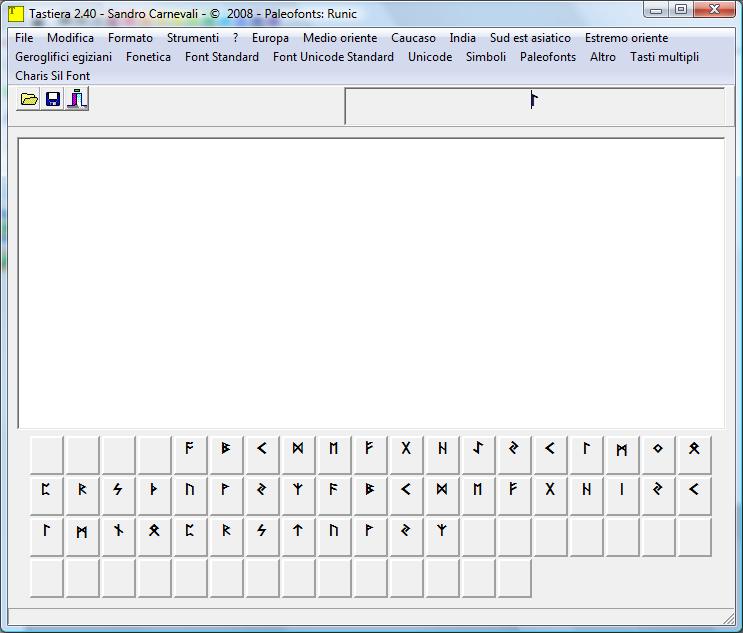Click the Perthro (ᛈ) key in the second row
This screenshot has width=743, height=633.
[46, 496]
